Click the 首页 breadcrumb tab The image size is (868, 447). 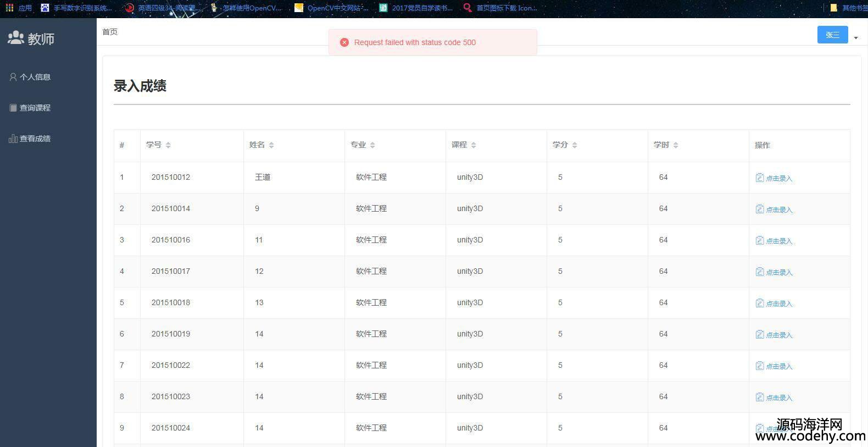pyautogui.click(x=110, y=32)
